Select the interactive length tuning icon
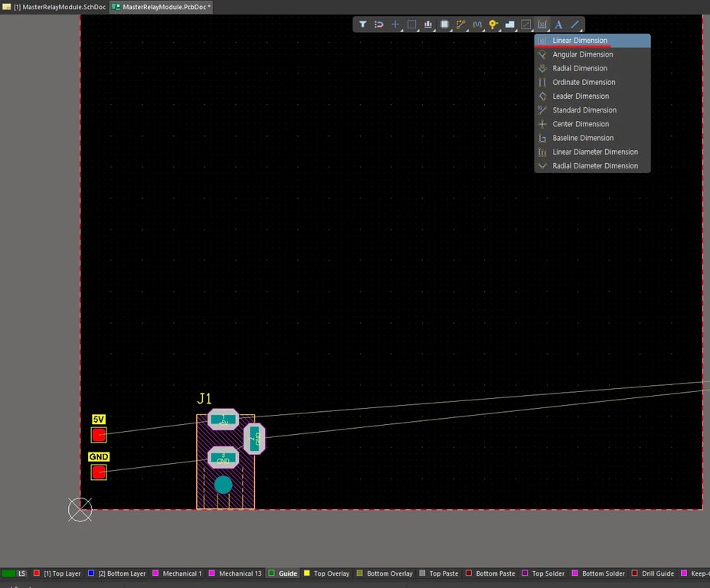The height and width of the screenshot is (588, 710). 477,24
